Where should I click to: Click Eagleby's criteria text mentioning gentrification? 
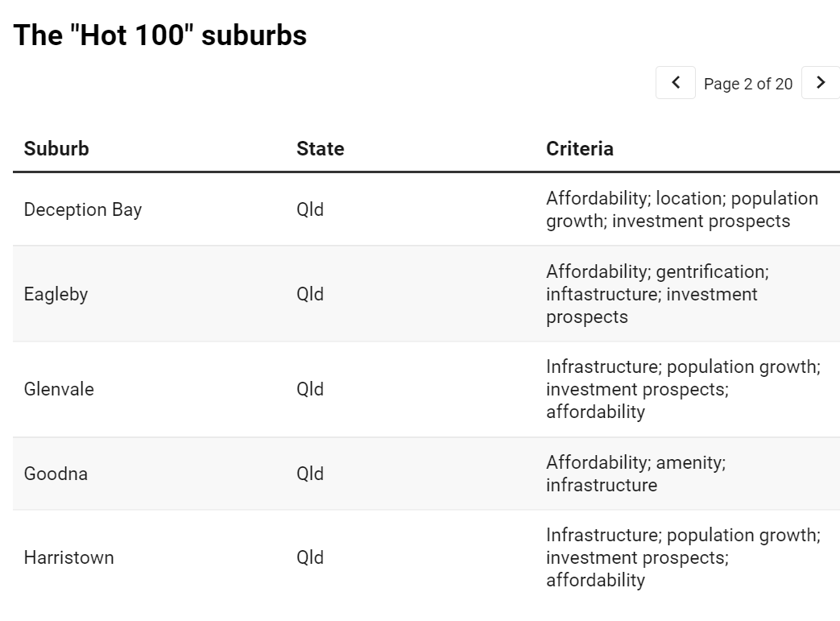coord(657,294)
